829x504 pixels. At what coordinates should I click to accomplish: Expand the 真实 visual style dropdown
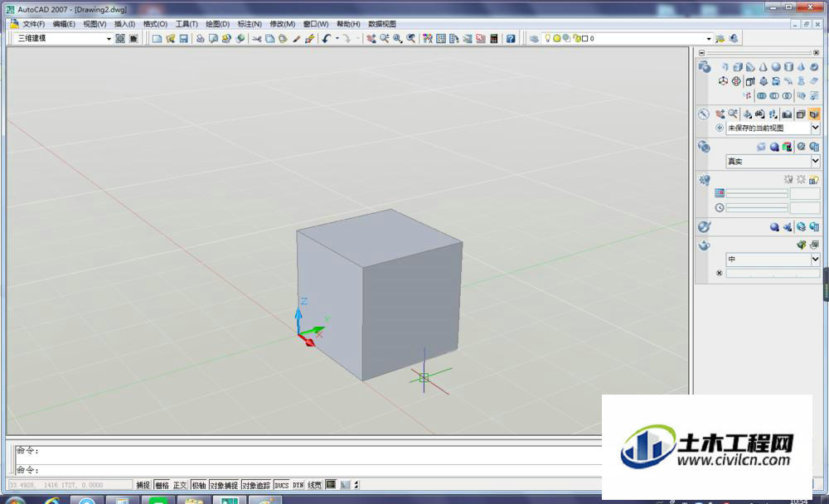(x=815, y=161)
